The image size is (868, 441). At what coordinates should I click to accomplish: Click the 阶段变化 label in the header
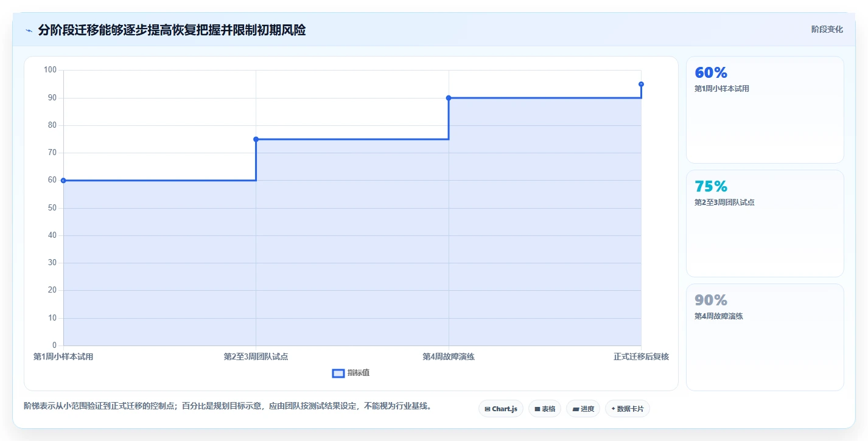pos(827,29)
